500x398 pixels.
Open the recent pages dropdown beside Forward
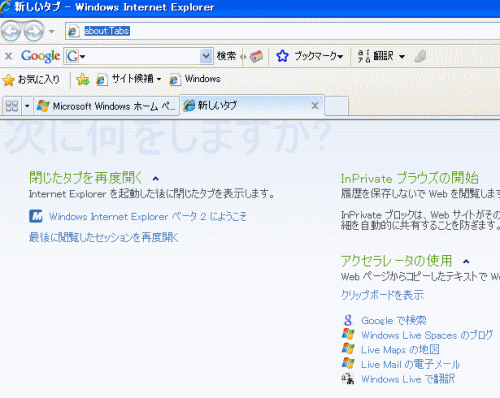51,32
